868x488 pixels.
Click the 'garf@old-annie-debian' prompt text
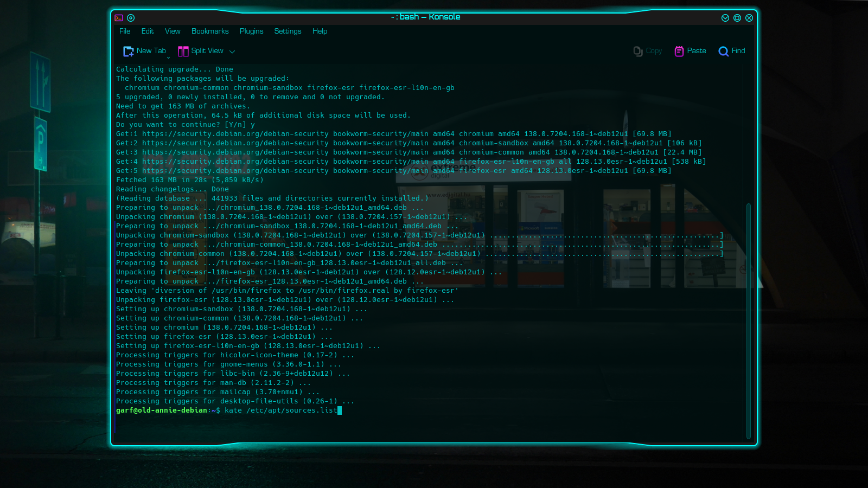162,410
